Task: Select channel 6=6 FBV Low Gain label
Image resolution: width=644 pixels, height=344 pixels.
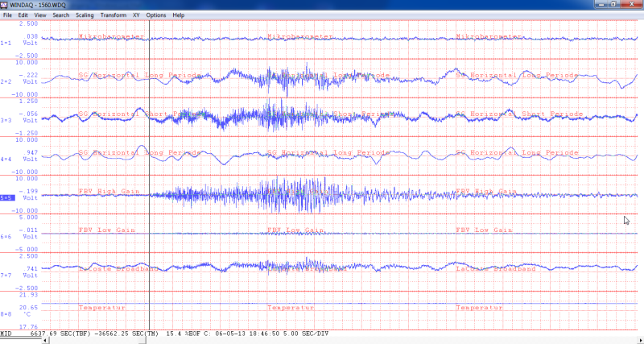Action: (x=6, y=236)
